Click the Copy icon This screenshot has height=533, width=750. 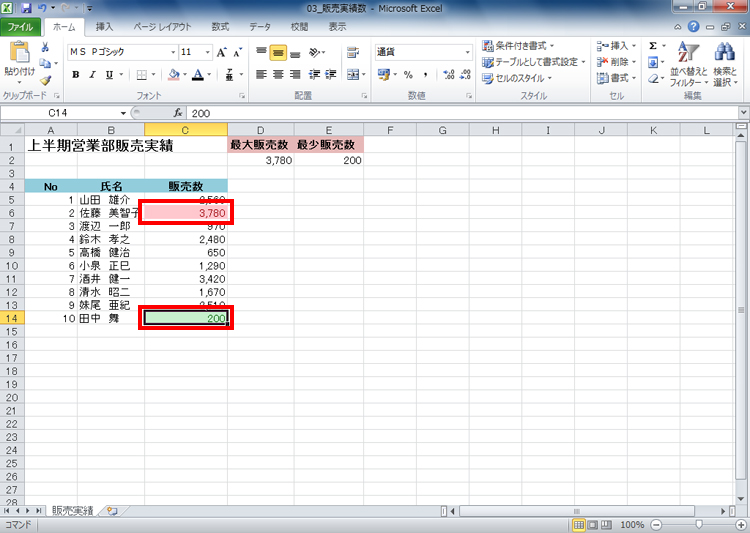tap(45, 63)
